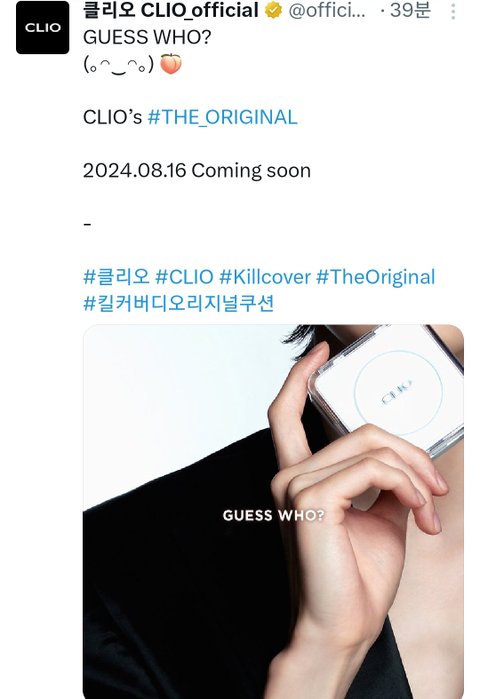
Task: Click the CLIO's text before the hashtag
Action: coord(112,117)
